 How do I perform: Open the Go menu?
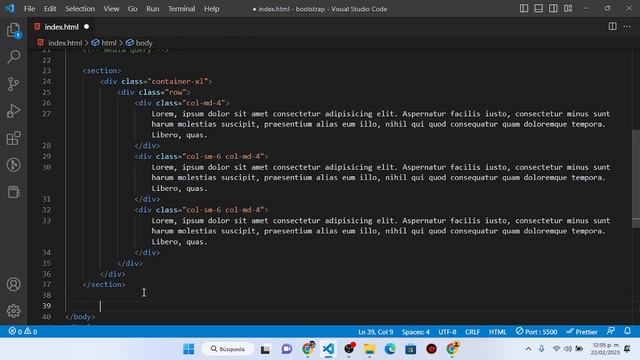pos(133,9)
